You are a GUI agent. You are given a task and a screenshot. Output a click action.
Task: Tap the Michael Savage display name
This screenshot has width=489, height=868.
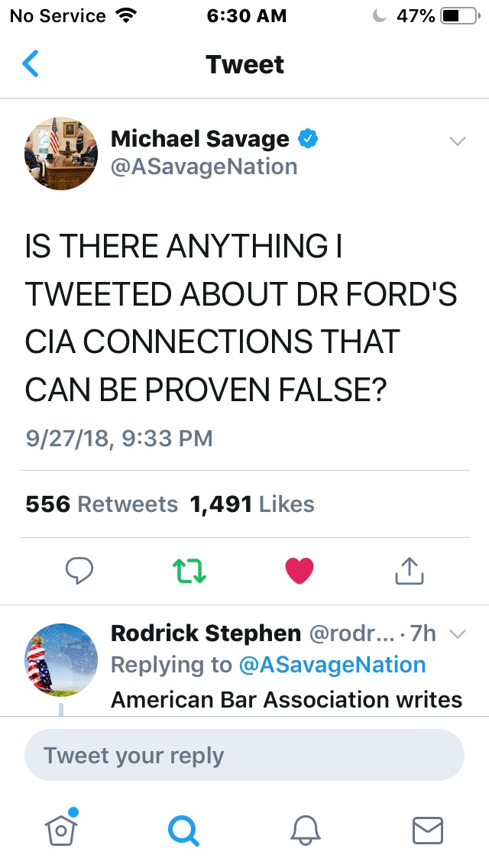click(199, 138)
